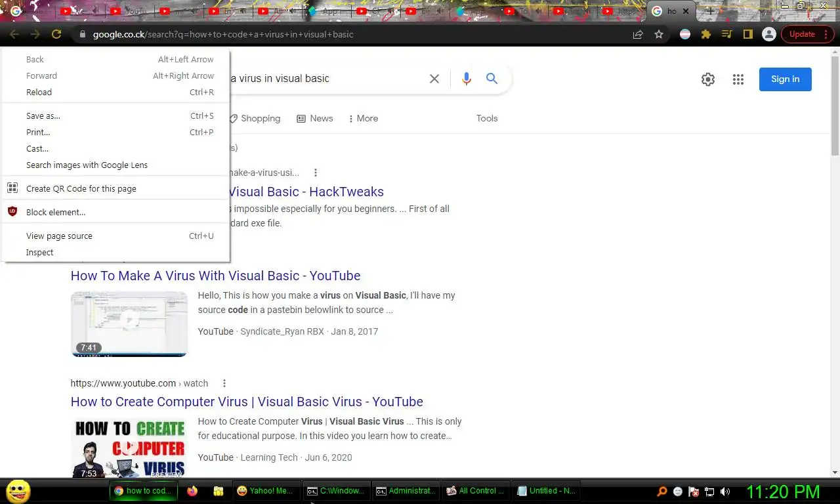Click the orange search tray icon
The image size is (840, 504).
[x=662, y=491]
